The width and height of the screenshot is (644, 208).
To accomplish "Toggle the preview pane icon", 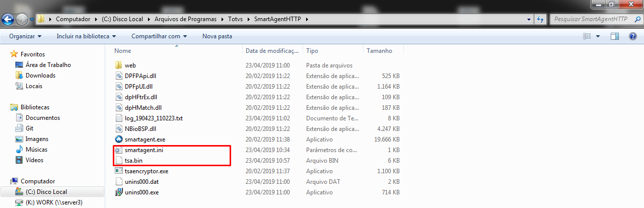I will coord(614,36).
